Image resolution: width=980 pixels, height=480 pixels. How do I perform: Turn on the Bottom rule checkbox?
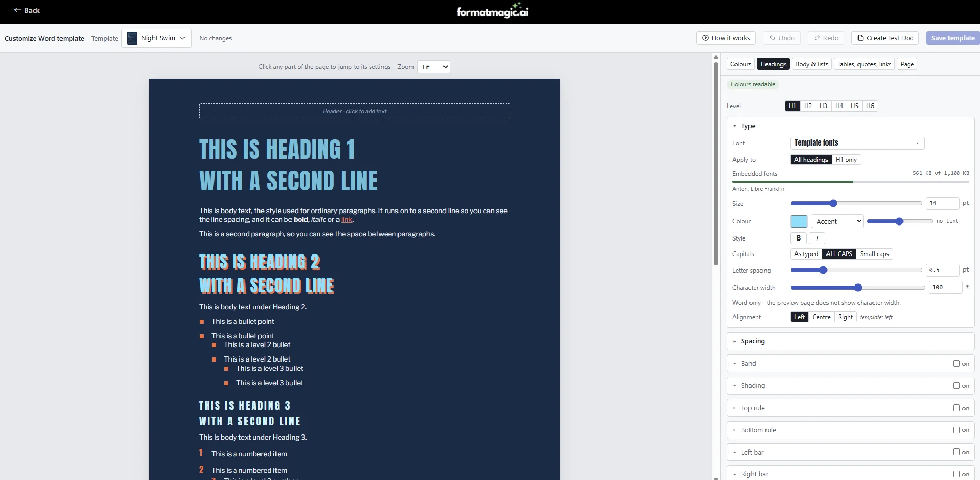956,430
